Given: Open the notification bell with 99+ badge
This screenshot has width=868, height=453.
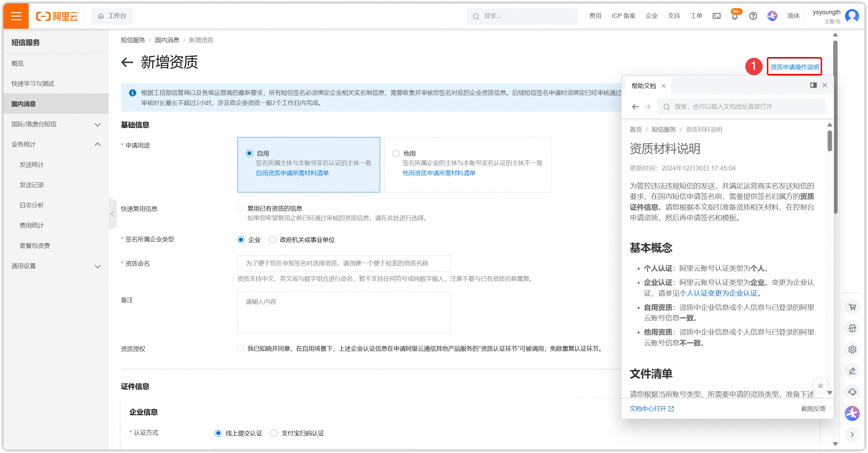Looking at the screenshot, I should [x=735, y=16].
